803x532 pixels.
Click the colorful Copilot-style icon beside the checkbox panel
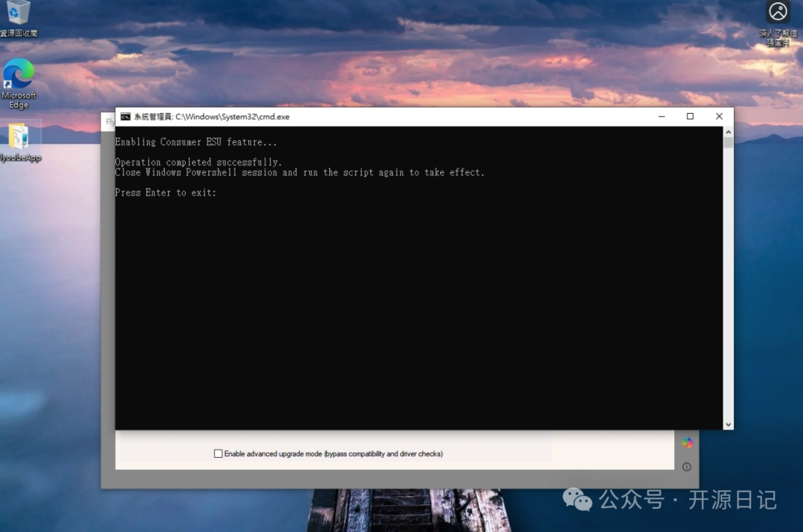point(688,443)
